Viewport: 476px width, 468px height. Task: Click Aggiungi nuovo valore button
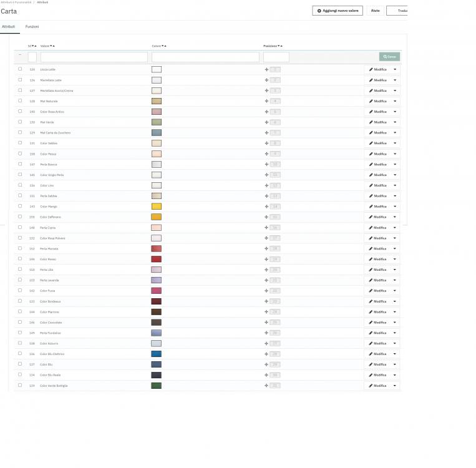pos(338,11)
